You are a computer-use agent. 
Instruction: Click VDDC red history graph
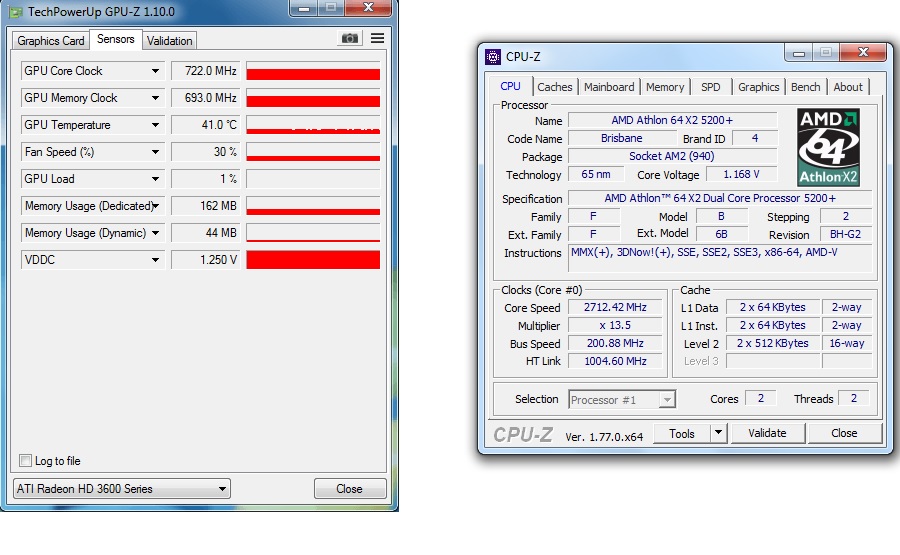313,260
